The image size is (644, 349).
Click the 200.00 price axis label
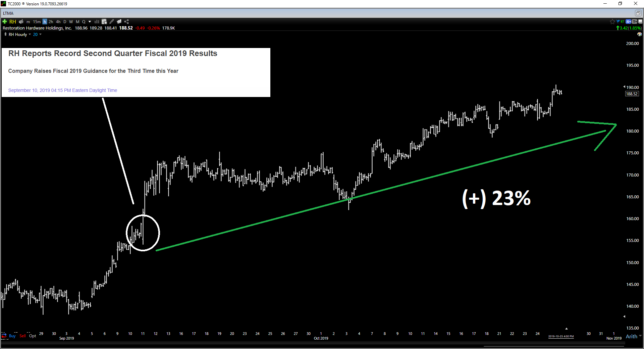click(x=633, y=44)
